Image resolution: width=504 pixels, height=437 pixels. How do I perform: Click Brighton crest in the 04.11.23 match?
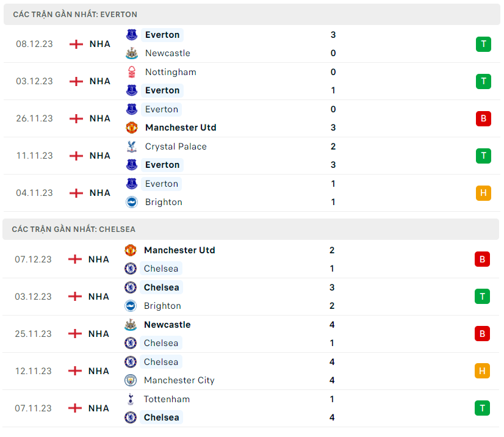pyautogui.click(x=131, y=202)
